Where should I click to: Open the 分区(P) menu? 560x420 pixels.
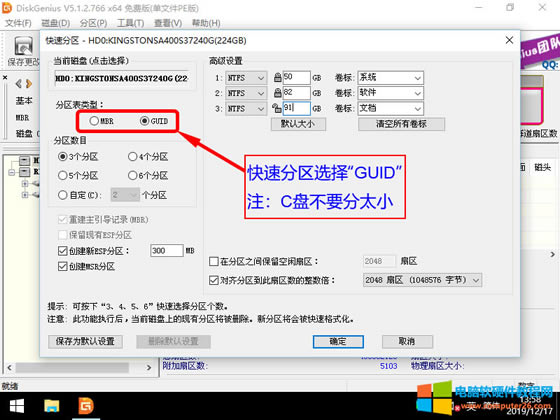(94, 23)
